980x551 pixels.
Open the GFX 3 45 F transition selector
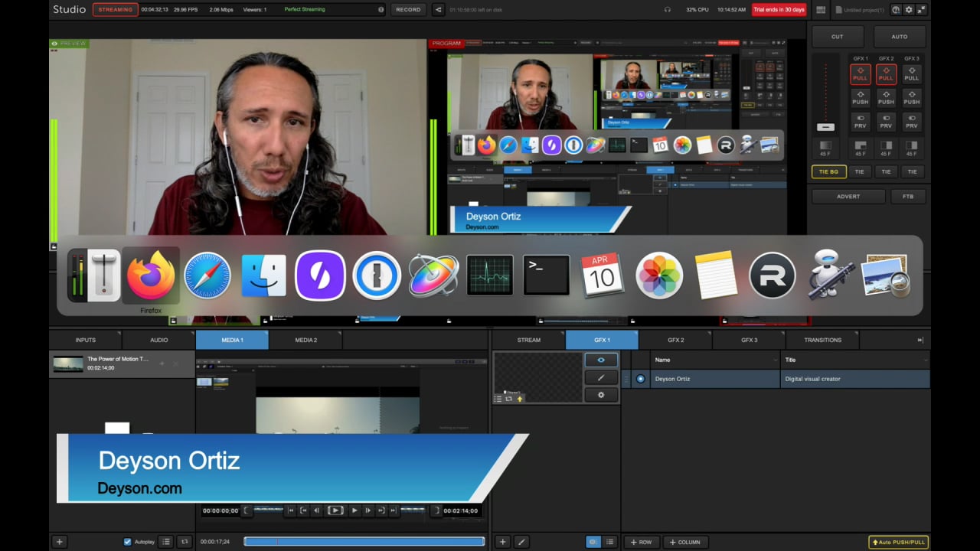911,148
